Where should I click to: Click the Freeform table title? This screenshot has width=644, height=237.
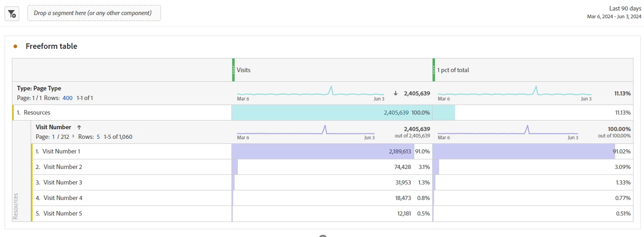click(x=51, y=46)
